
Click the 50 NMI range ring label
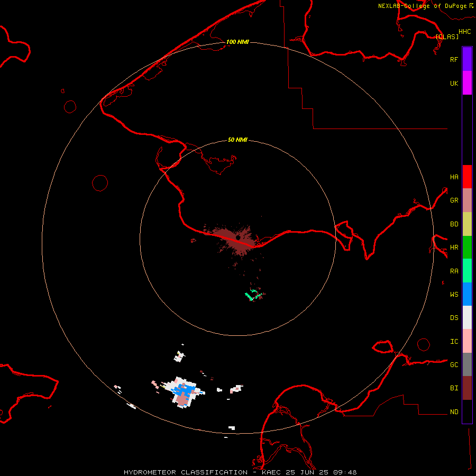coord(237,140)
